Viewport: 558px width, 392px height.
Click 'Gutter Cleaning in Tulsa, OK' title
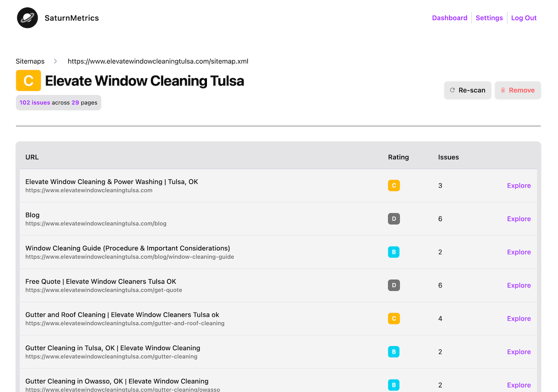(x=113, y=348)
